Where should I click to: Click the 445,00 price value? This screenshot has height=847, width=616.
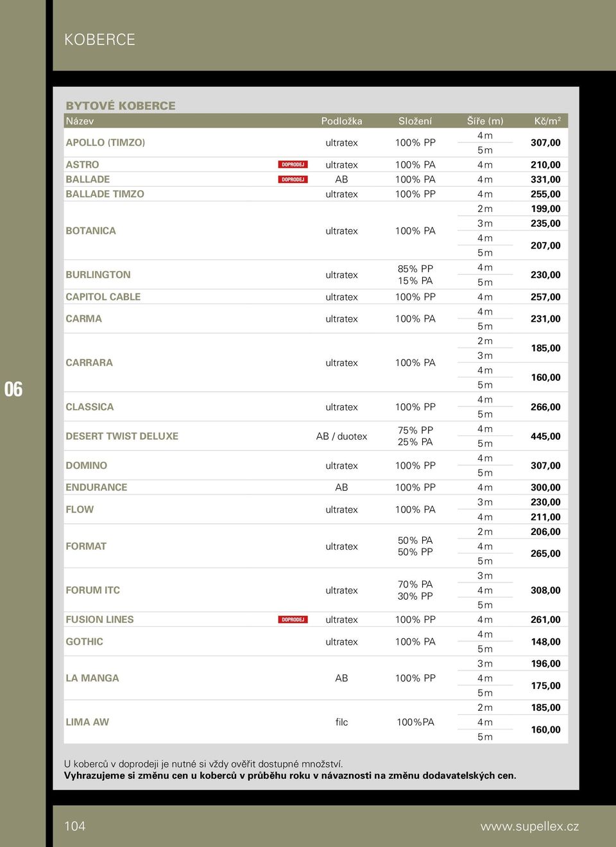tap(545, 436)
